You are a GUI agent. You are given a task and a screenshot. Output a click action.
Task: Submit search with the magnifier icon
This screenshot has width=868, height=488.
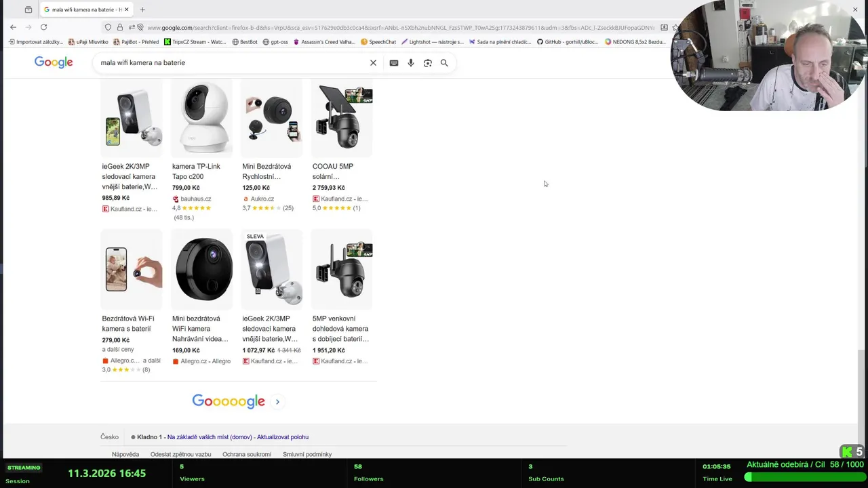444,63
